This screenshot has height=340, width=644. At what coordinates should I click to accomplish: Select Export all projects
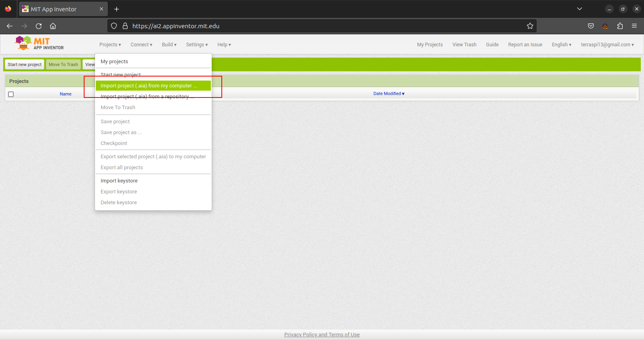[153, 168]
